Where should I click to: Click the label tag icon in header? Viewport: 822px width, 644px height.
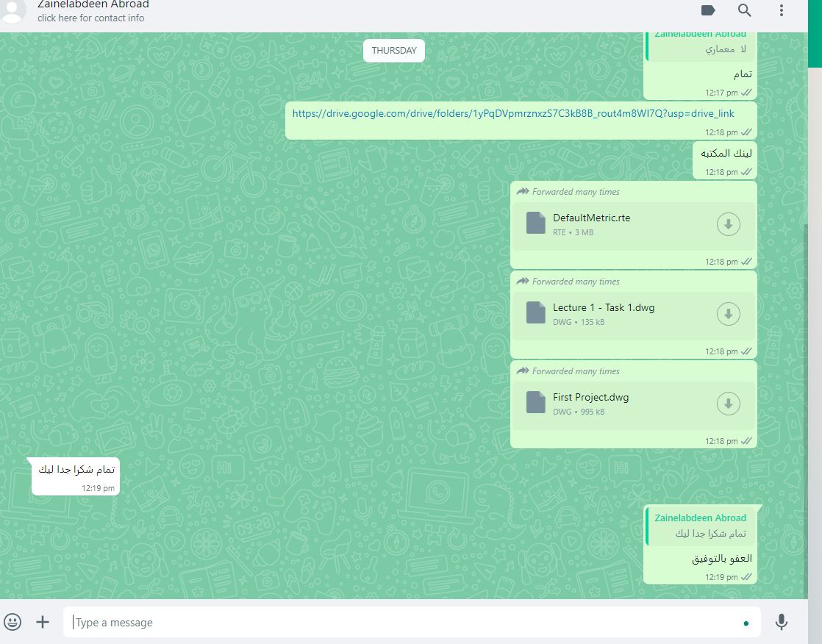tap(708, 10)
